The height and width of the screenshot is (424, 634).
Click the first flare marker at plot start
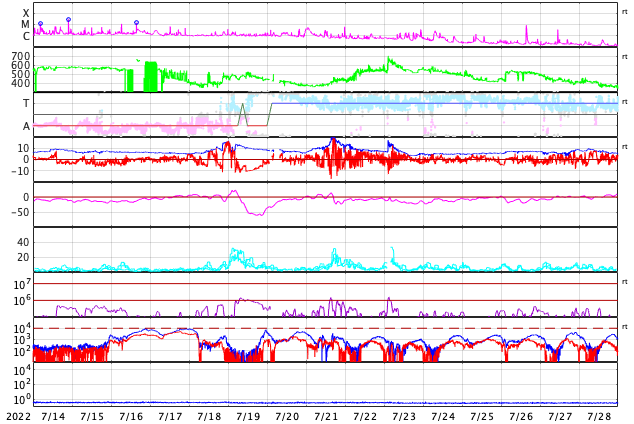[x=40, y=24]
